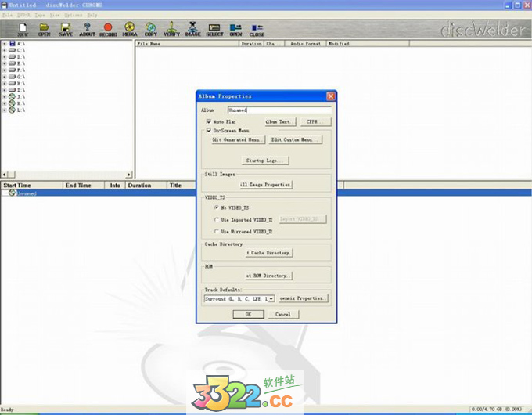Image resolution: width=532 pixels, height=415 pixels.
Task: Select the K:\ optical drive icon
Action: click(x=12, y=103)
